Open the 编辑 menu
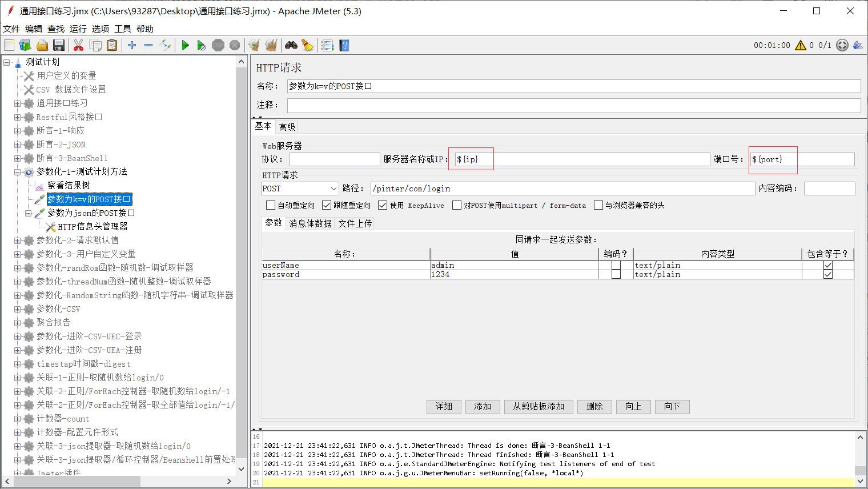 34,29
